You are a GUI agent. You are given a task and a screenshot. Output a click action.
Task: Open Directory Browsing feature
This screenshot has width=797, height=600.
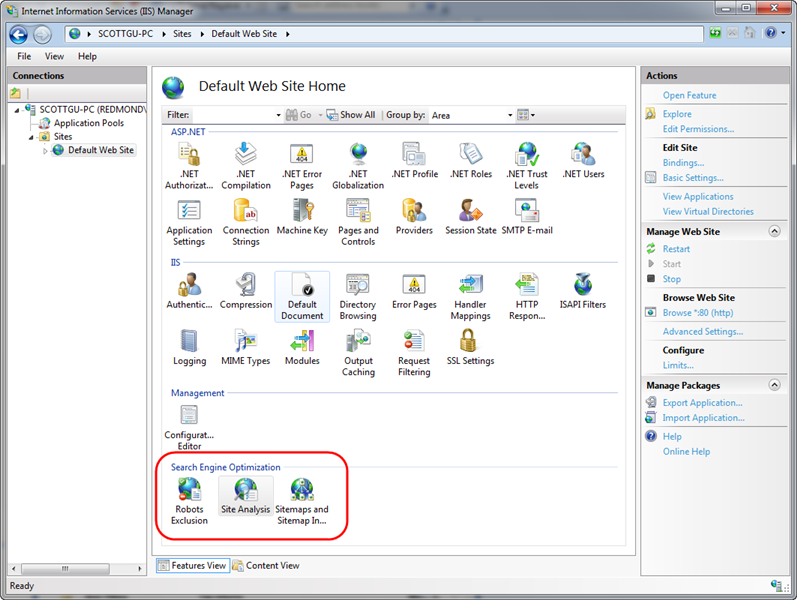point(358,296)
